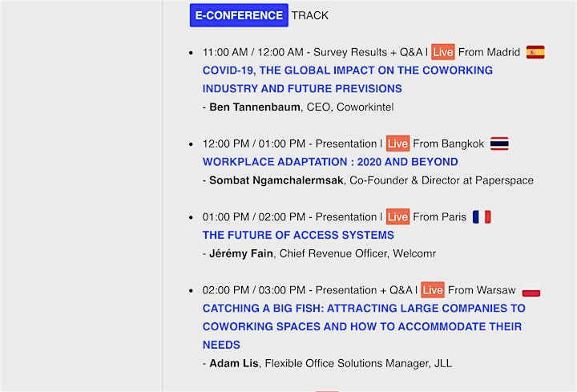
Task: Click speaker name Sombat Ngamchalermsak
Action: 276,180
